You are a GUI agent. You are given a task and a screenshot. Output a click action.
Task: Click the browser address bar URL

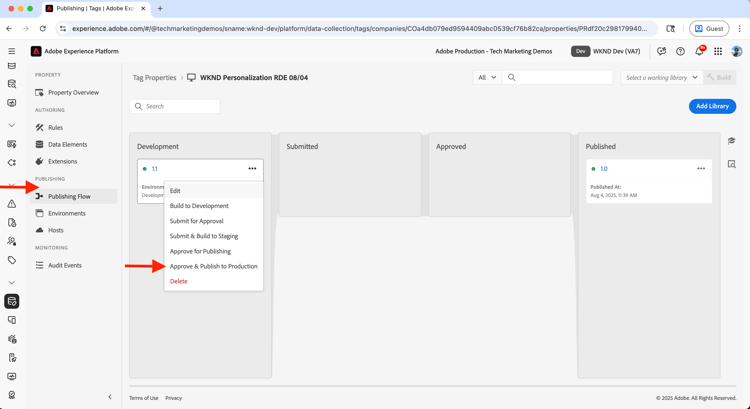(359, 29)
